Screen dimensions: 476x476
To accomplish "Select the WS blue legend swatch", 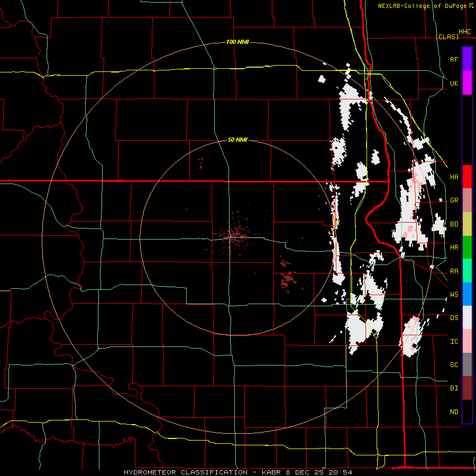I will (x=467, y=294).
